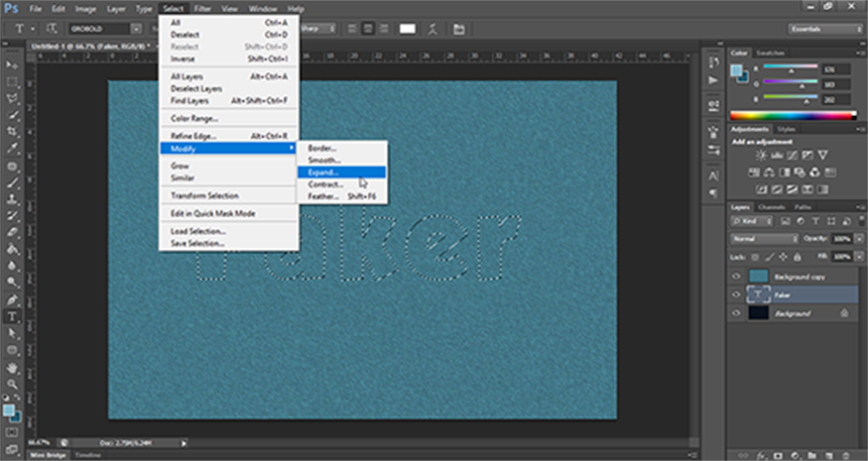This screenshot has height=461, width=868.
Task: Select the Lasso tool
Action: tap(12, 98)
